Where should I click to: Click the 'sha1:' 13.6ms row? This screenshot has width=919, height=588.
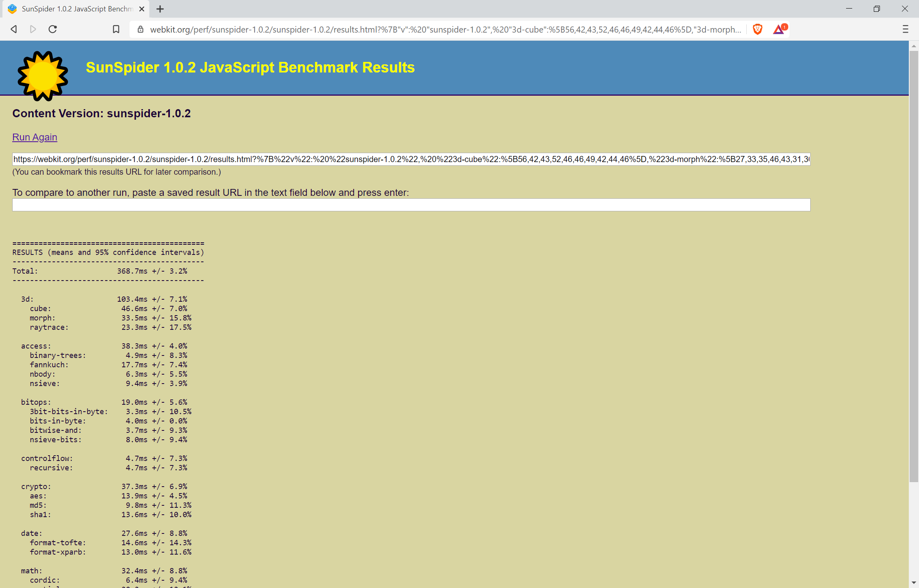point(110,515)
